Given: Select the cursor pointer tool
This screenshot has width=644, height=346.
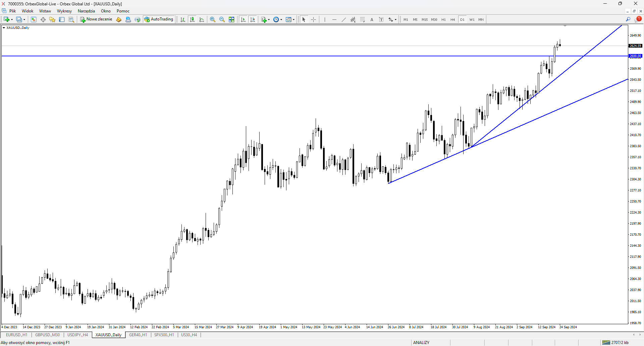Looking at the screenshot, I should [304, 19].
